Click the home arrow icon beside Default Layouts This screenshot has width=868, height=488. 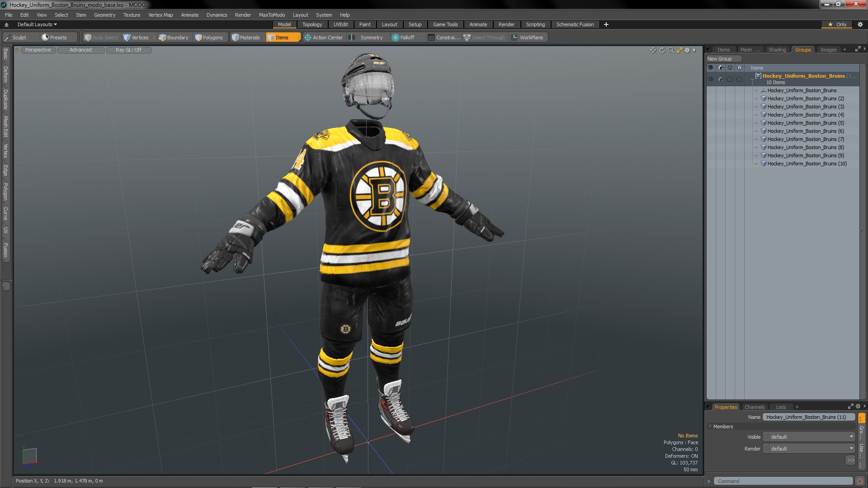(x=6, y=24)
